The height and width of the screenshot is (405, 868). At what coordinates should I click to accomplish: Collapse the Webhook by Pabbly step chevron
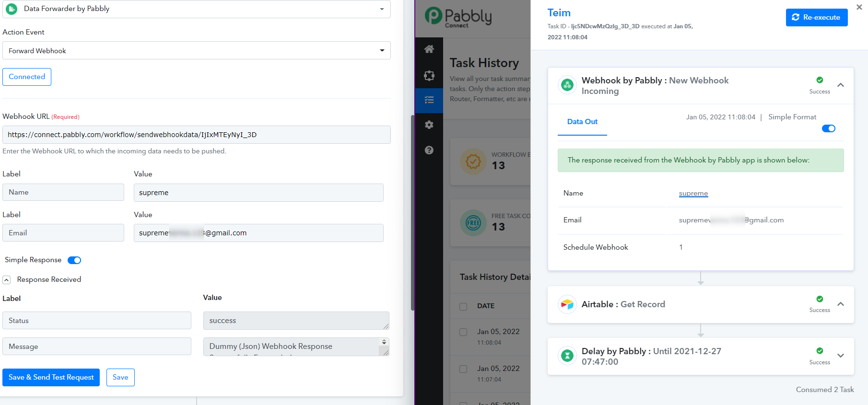click(x=841, y=85)
